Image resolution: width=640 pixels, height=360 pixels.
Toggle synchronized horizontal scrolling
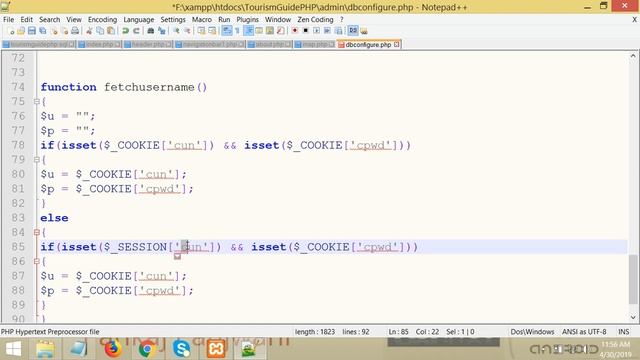212,31
